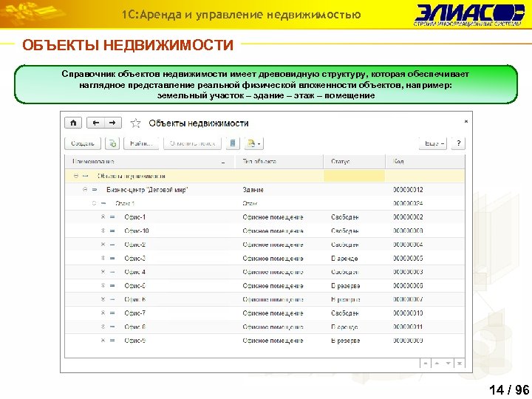Expand the Офис-1 tree node
This screenshot has height=399, width=532.
click(103, 217)
